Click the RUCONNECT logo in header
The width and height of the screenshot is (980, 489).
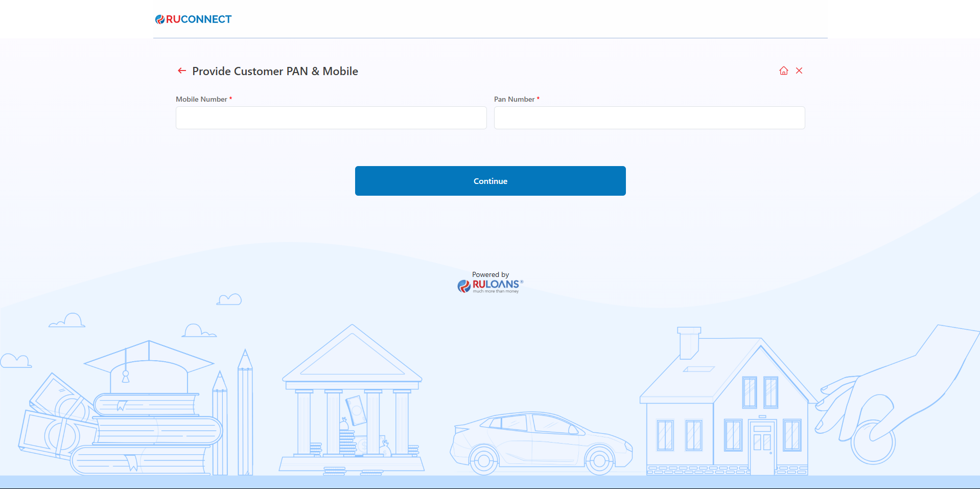194,19
